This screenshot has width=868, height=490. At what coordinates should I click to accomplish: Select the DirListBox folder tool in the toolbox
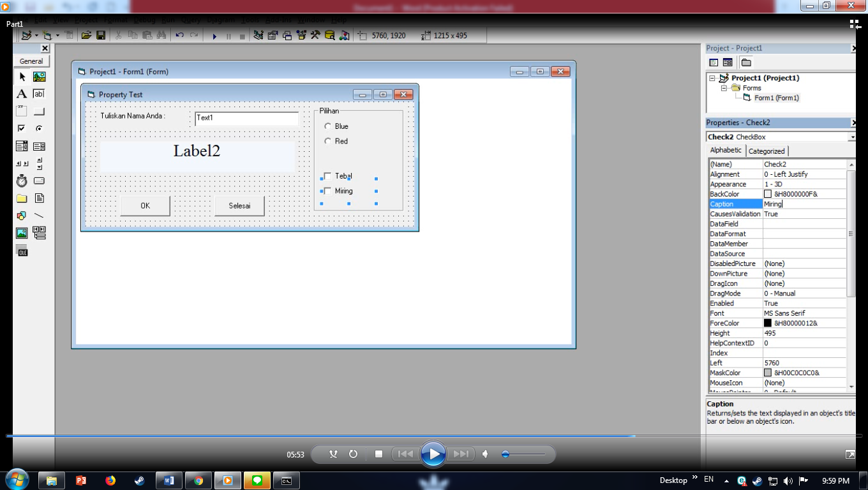22,198
